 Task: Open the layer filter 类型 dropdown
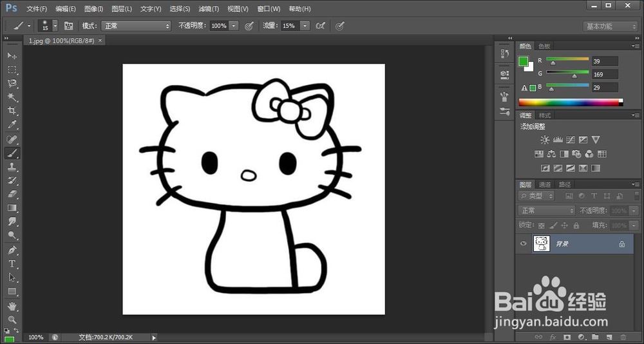click(537, 196)
